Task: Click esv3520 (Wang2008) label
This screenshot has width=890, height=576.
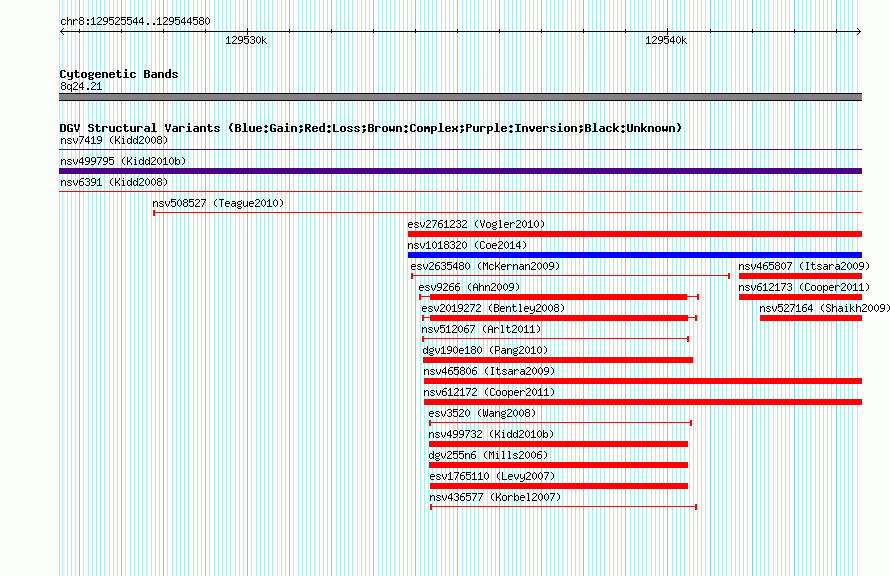Action: [482, 413]
